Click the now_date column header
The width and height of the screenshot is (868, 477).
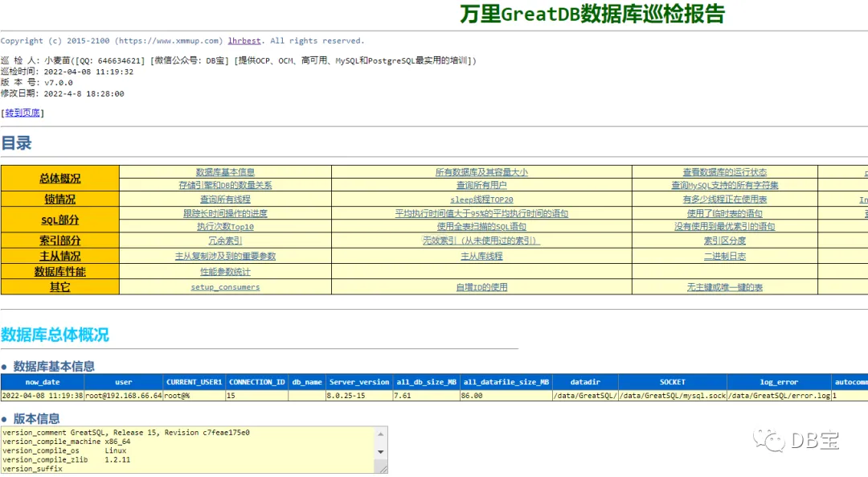tap(43, 382)
